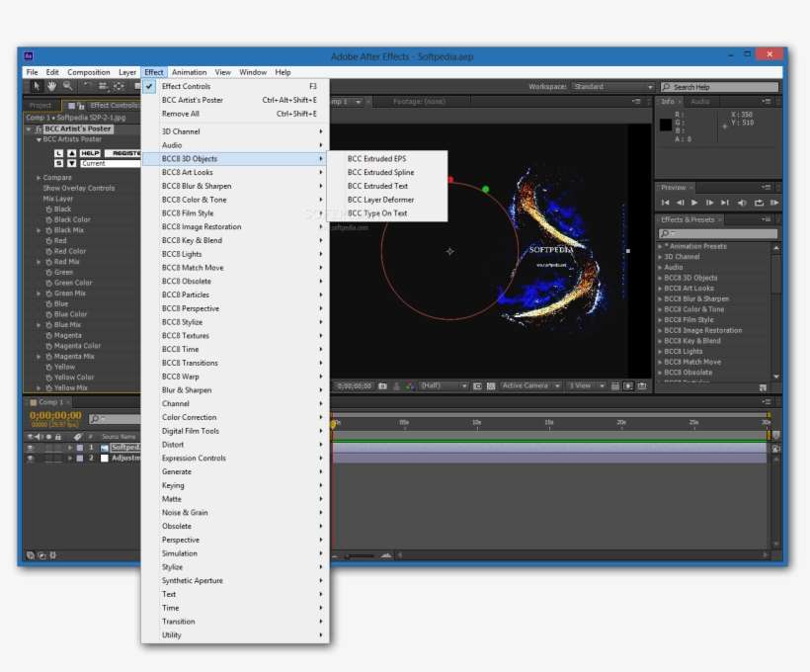Step forward one frame in Preview
Image resolution: width=810 pixels, height=672 pixels.
pos(710,203)
